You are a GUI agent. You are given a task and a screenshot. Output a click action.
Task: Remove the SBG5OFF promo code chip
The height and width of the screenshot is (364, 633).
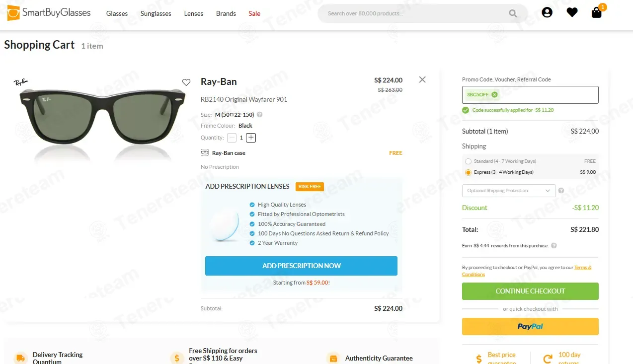(x=494, y=94)
